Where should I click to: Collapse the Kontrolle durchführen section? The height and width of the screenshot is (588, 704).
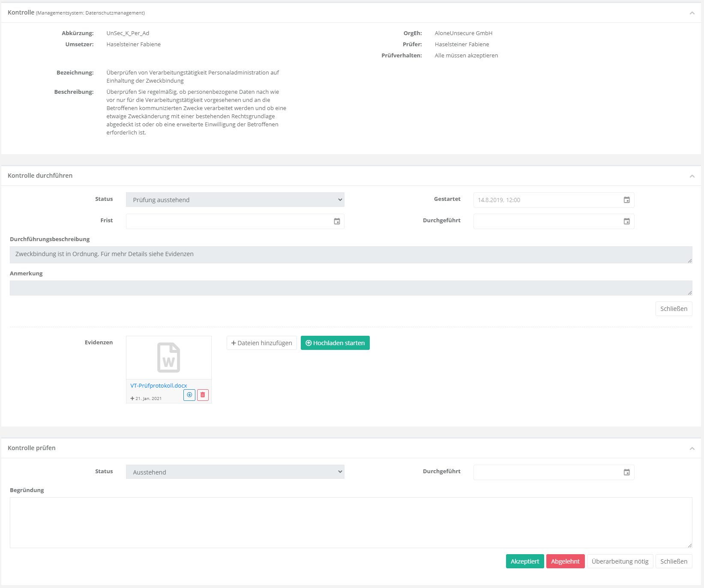pyautogui.click(x=692, y=176)
